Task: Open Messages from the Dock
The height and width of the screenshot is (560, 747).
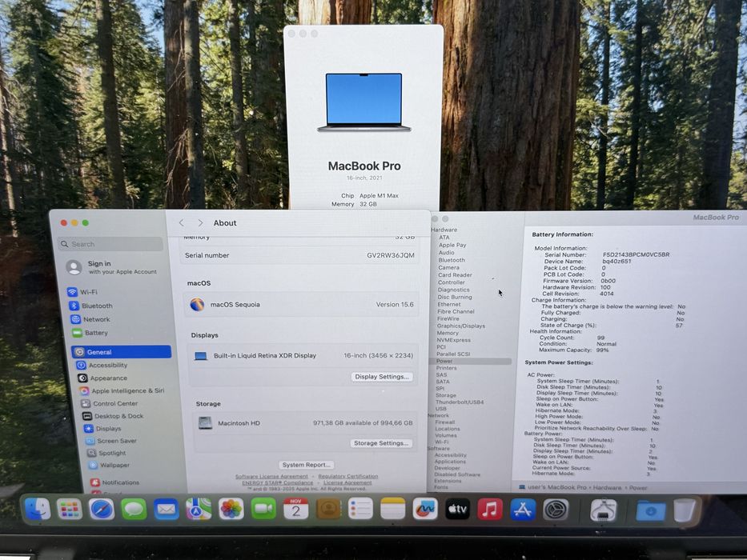Action: (x=134, y=510)
